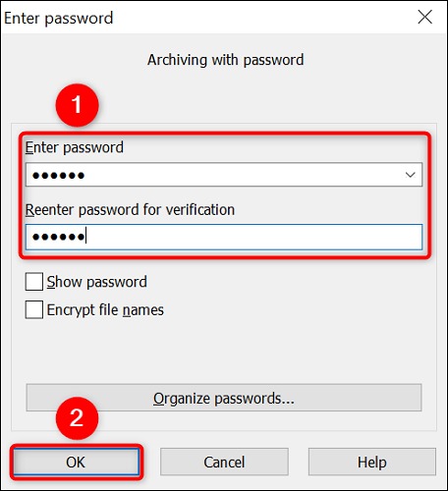Close the Enter password dialog with X
The height and width of the screenshot is (491, 448).
pyautogui.click(x=425, y=17)
